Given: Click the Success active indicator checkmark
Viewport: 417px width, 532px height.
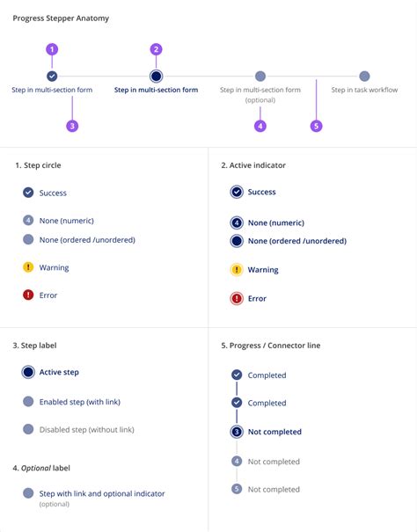Looking at the screenshot, I should [237, 192].
